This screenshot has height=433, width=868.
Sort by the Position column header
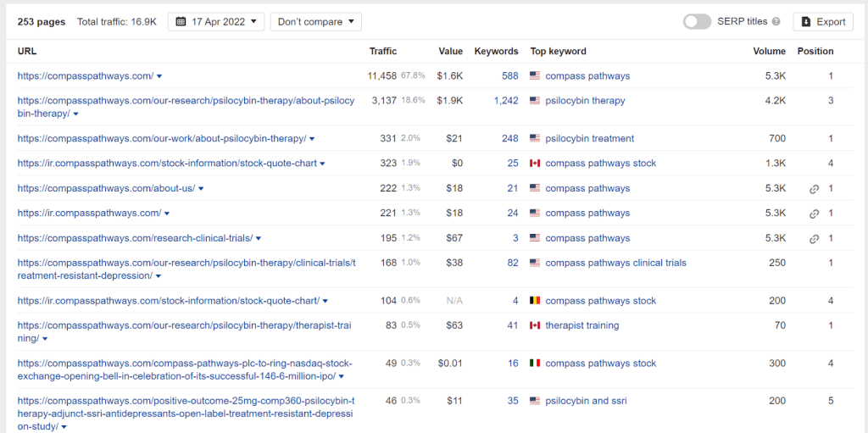[x=815, y=51]
